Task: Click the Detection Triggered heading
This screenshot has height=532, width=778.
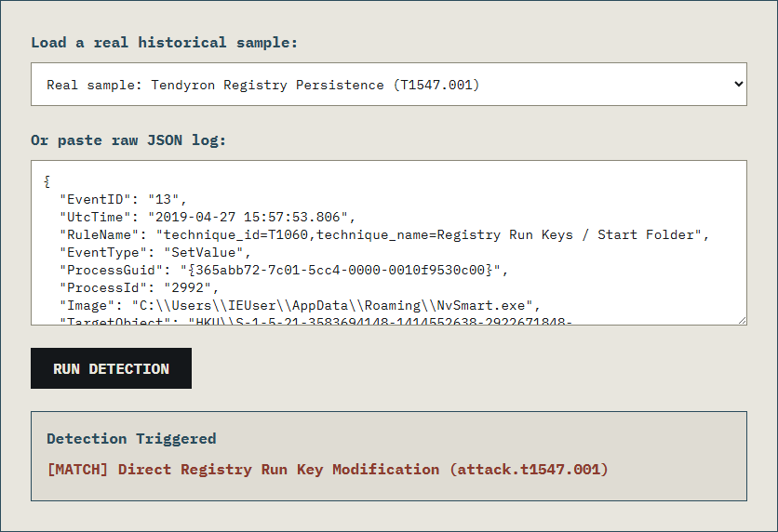Action: 131,439
